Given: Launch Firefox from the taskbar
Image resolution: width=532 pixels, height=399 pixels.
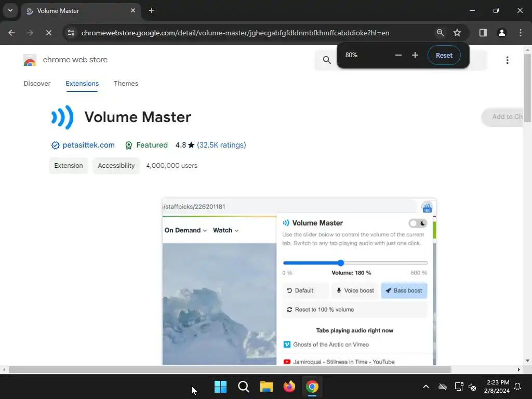Looking at the screenshot, I should click(289, 387).
